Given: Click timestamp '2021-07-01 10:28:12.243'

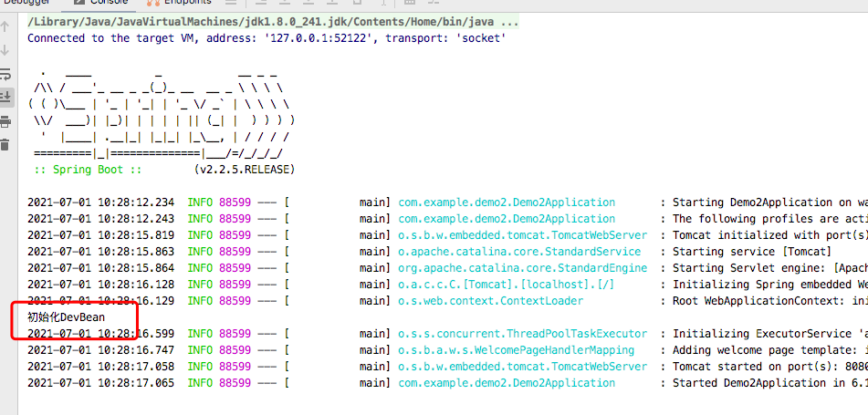Looking at the screenshot, I should [x=100, y=219].
